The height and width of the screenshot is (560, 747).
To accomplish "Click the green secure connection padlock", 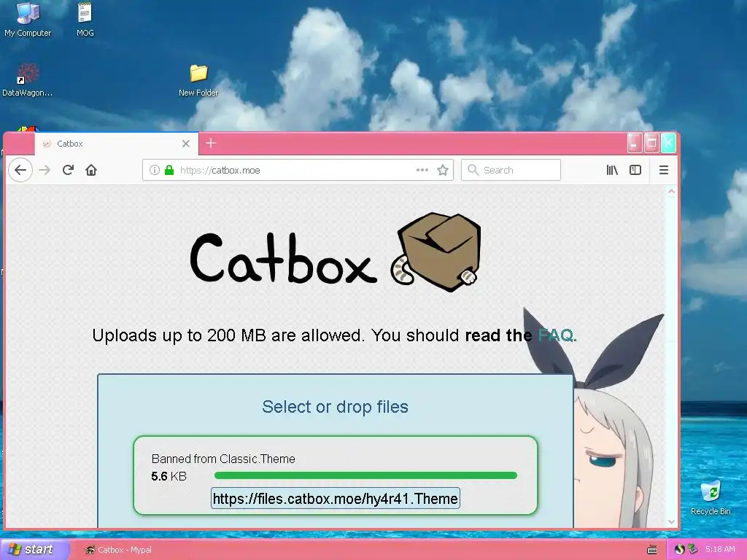I will (x=169, y=170).
